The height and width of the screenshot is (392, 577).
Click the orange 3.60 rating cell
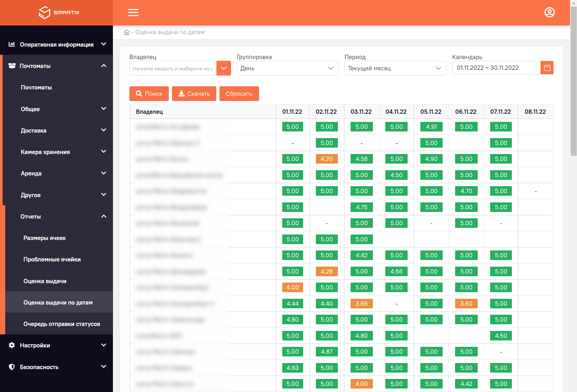click(x=466, y=304)
